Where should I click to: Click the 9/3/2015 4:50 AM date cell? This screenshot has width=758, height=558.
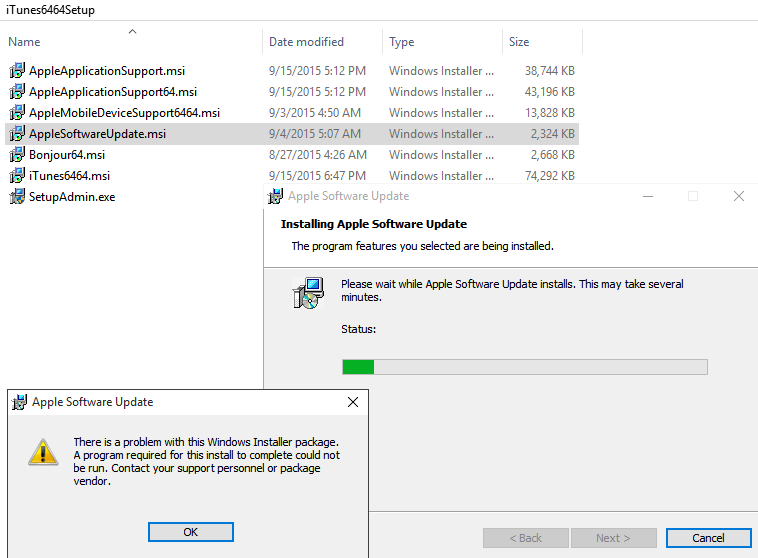[x=315, y=113]
